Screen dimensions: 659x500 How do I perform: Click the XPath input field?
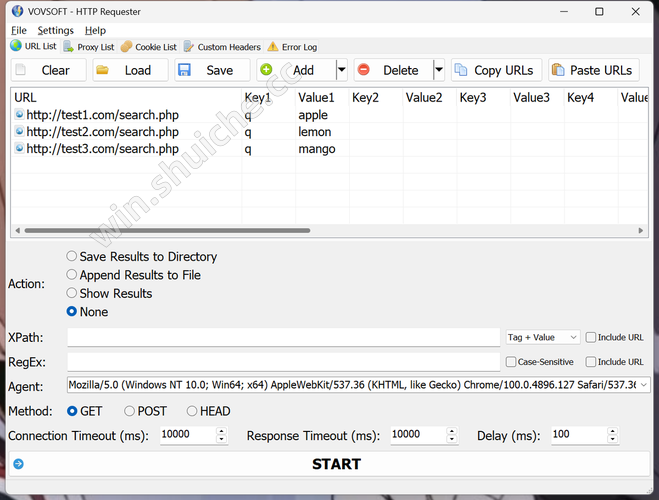click(284, 337)
